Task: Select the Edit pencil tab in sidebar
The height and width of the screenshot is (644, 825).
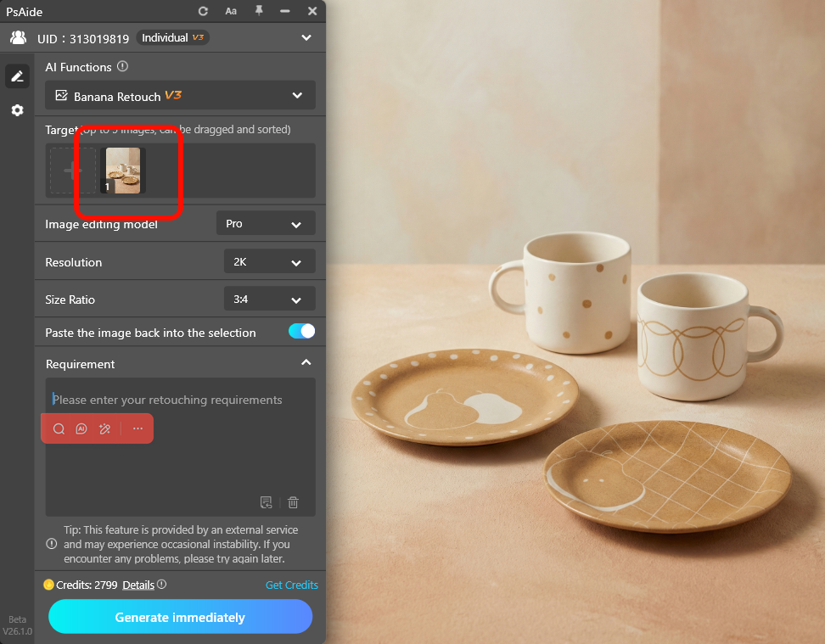Action: [17, 76]
